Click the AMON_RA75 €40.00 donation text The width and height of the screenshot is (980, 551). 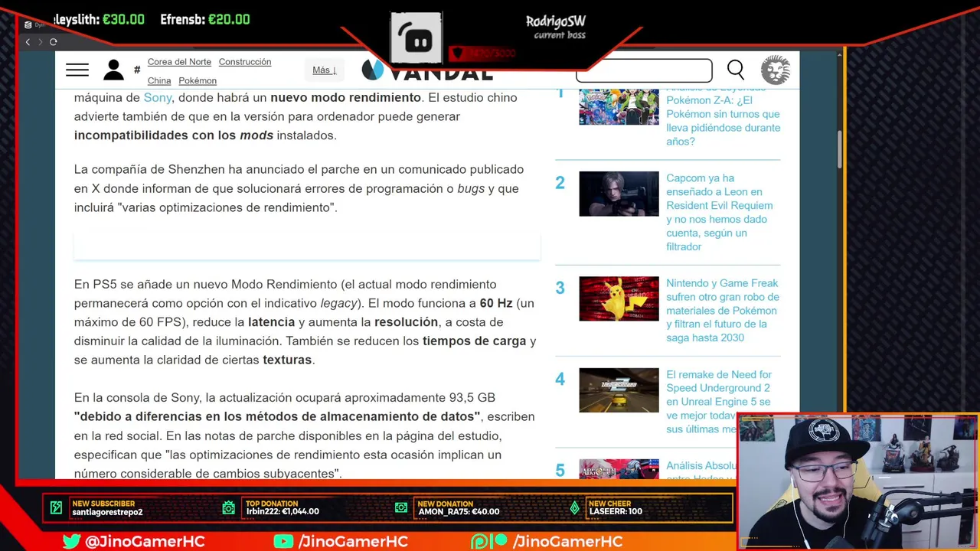(x=459, y=512)
